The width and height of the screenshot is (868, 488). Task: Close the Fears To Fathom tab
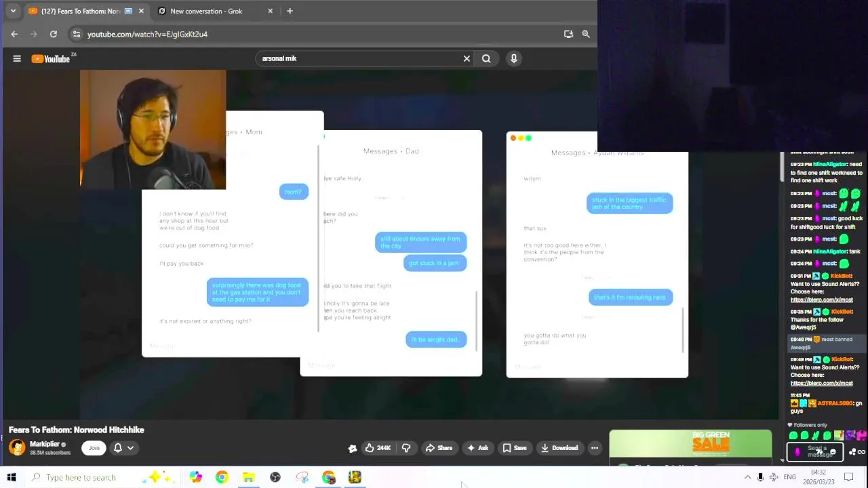pyautogui.click(x=141, y=11)
